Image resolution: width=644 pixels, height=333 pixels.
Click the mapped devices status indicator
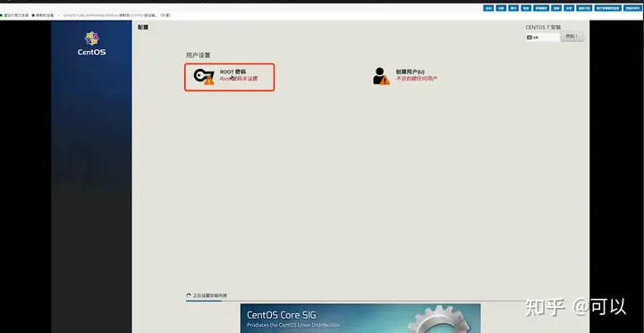click(x=33, y=15)
